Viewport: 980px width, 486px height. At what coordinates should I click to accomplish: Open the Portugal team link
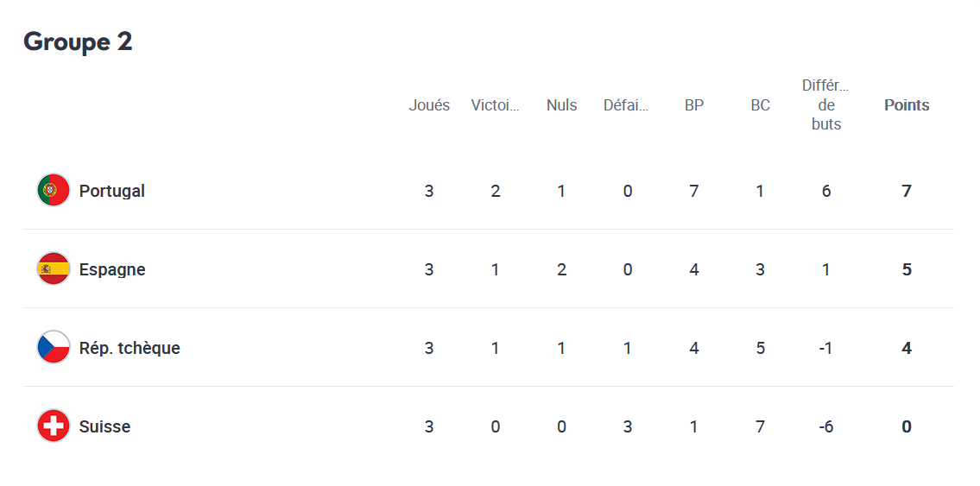[112, 191]
